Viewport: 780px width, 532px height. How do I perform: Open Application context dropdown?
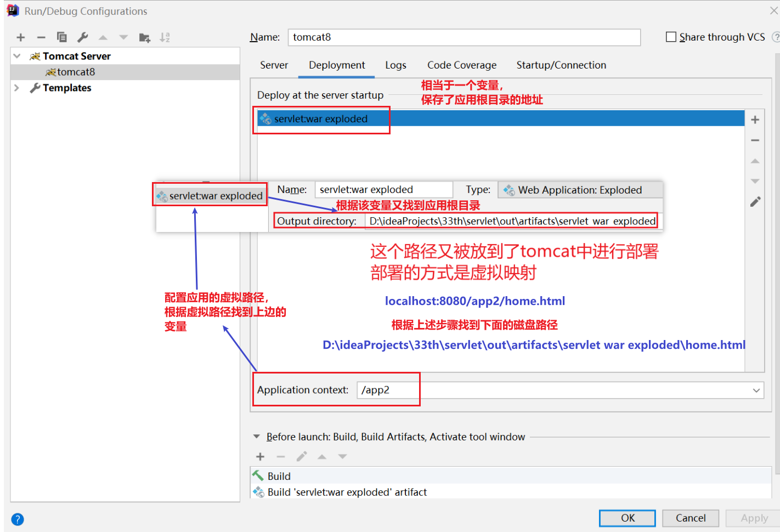click(756, 390)
